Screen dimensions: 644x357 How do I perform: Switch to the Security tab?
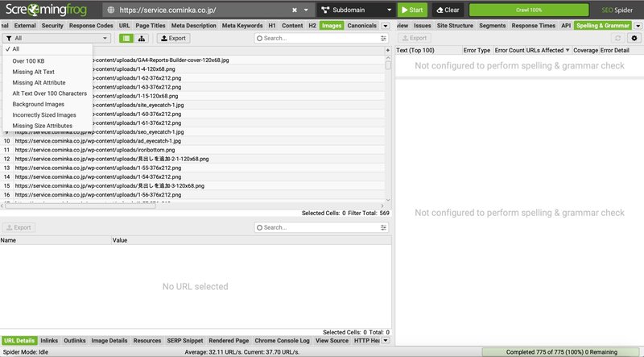click(x=52, y=26)
